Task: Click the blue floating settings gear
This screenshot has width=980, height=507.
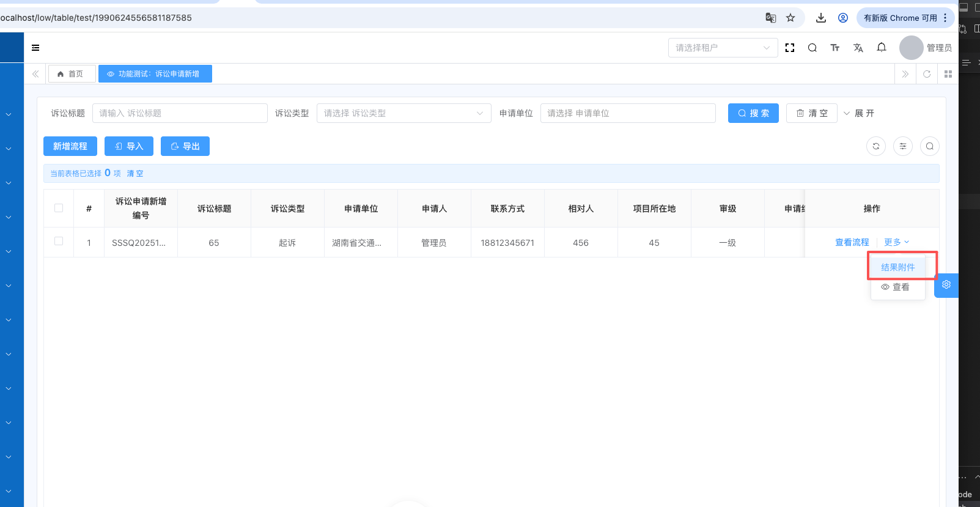Action: tap(946, 285)
